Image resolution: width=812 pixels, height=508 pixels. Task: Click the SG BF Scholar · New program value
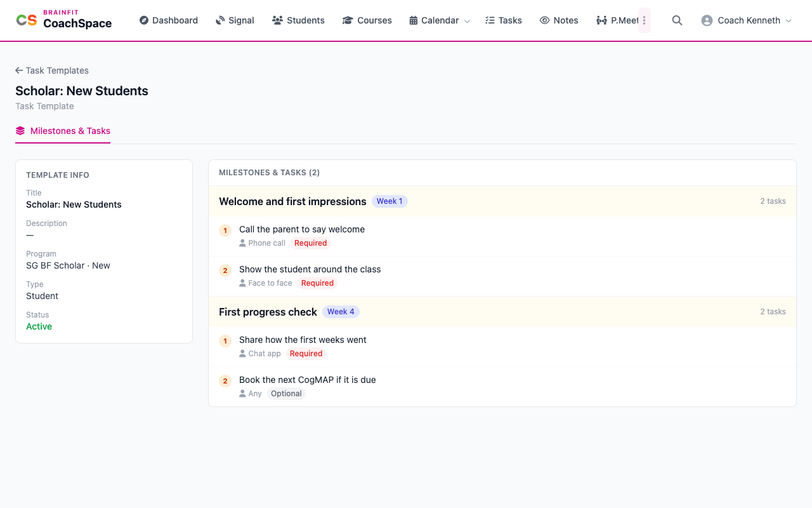click(68, 265)
